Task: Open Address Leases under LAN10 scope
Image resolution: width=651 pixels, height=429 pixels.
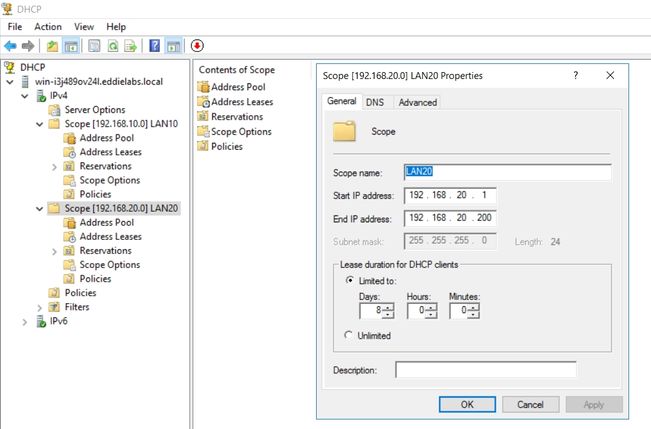Action: pyautogui.click(x=111, y=152)
